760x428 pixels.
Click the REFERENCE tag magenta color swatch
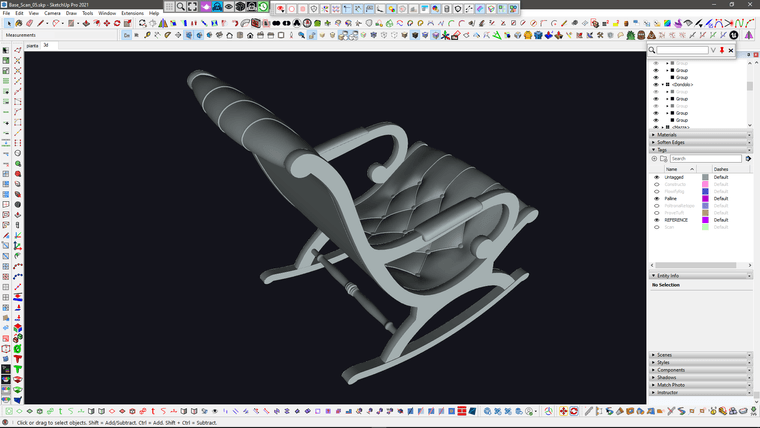coord(705,220)
